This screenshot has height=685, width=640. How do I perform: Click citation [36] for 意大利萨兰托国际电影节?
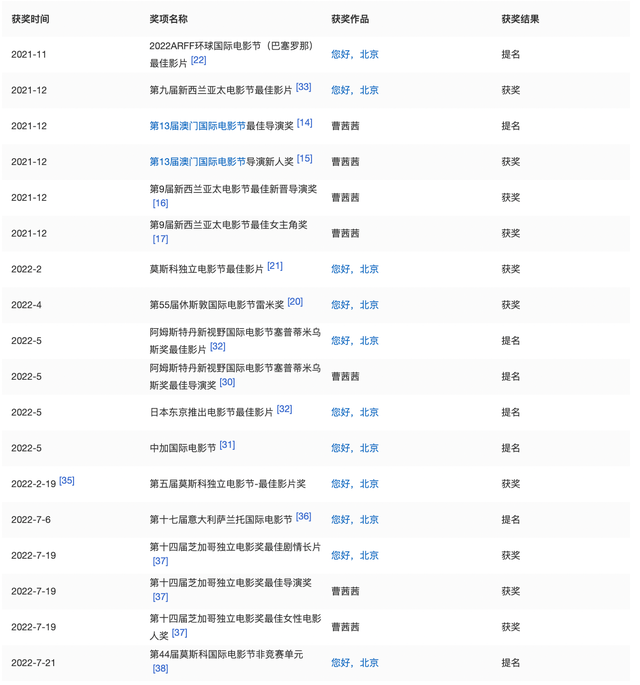click(303, 517)
